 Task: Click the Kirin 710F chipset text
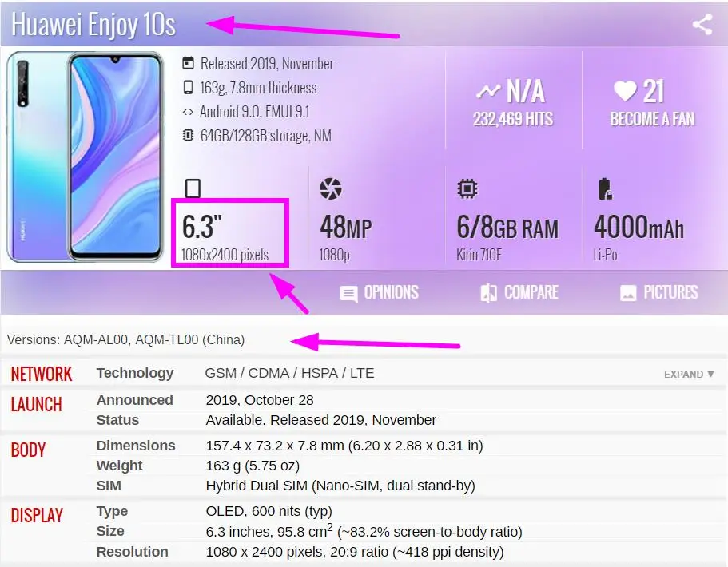479,255
